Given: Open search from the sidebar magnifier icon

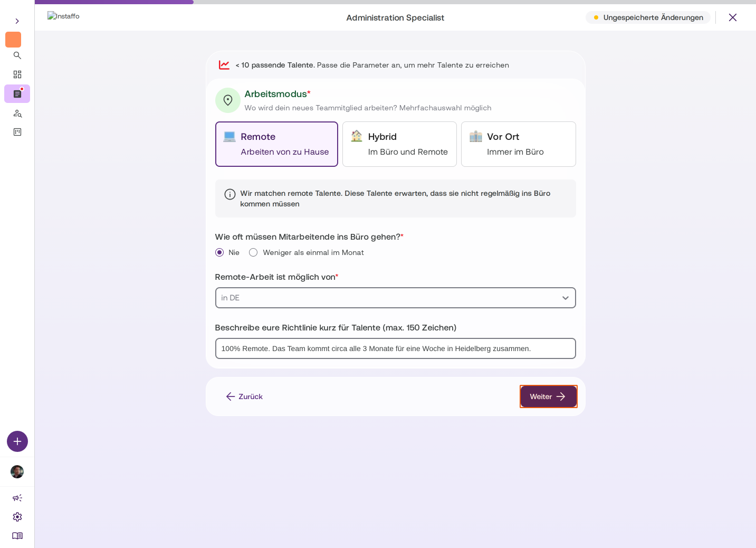Looking at the screenshot, I should click(x=17, y=55).
